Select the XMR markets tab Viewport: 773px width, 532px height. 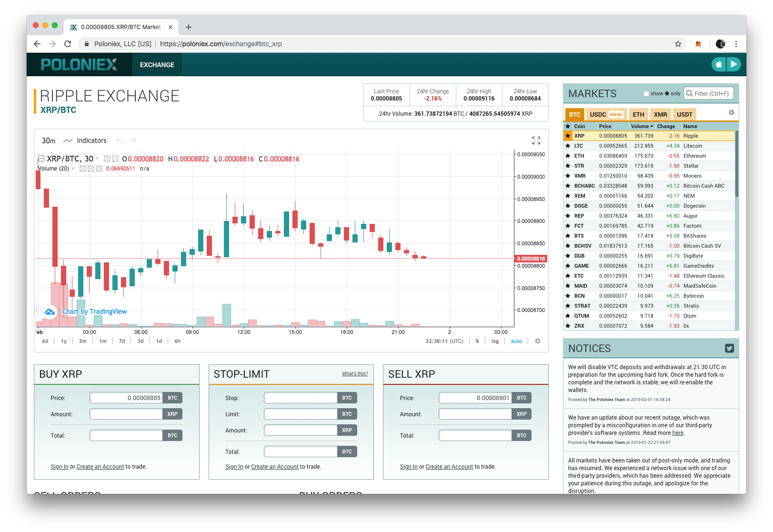point(660,114)
